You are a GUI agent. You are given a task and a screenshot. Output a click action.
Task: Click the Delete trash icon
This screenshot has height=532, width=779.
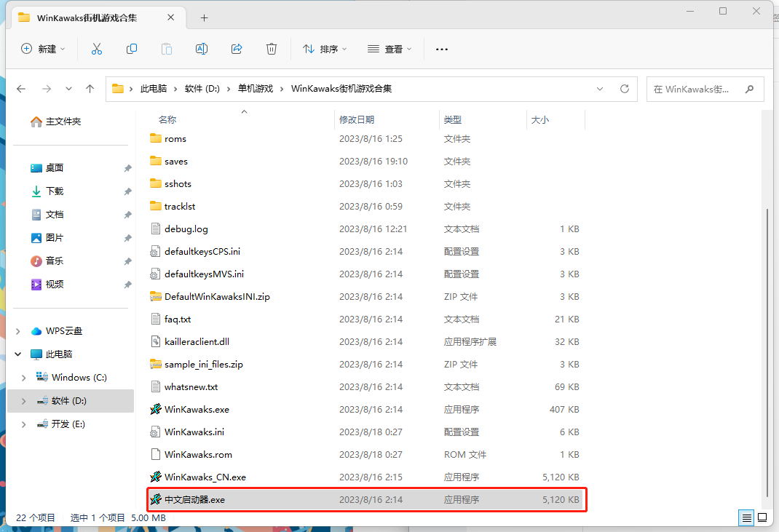(272, 49)
